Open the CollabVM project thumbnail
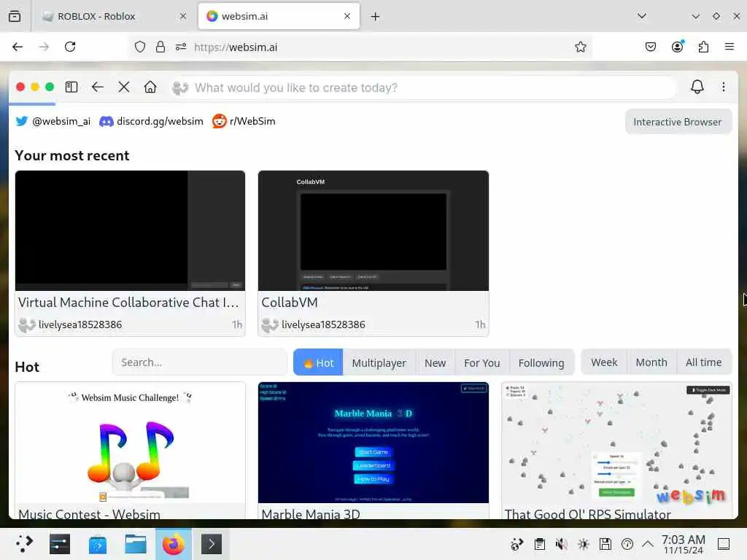The width and height of the screenshot is (747, 560). click(x=373, y=230)
